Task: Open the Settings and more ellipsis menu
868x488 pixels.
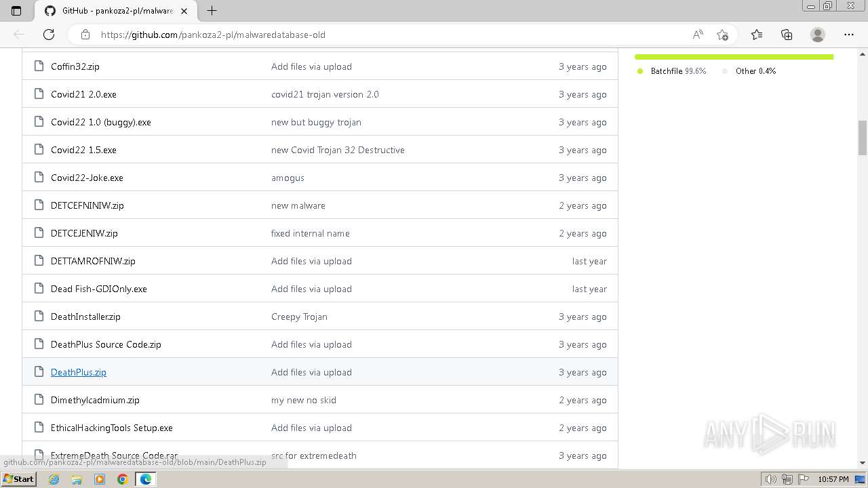Action: pos(849,35)
